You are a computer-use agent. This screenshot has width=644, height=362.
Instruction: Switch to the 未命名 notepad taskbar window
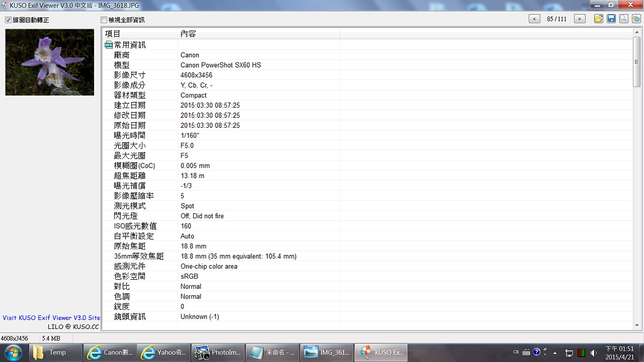271,352
